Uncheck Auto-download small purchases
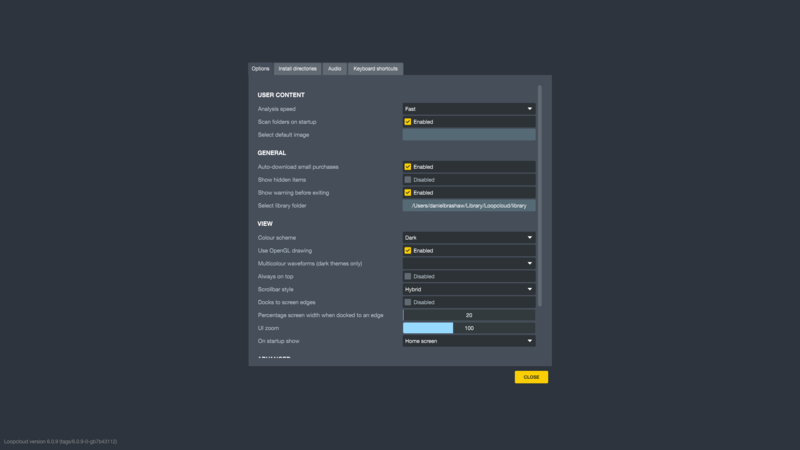This screenshot has height=450, width=800. click(408, 167)
